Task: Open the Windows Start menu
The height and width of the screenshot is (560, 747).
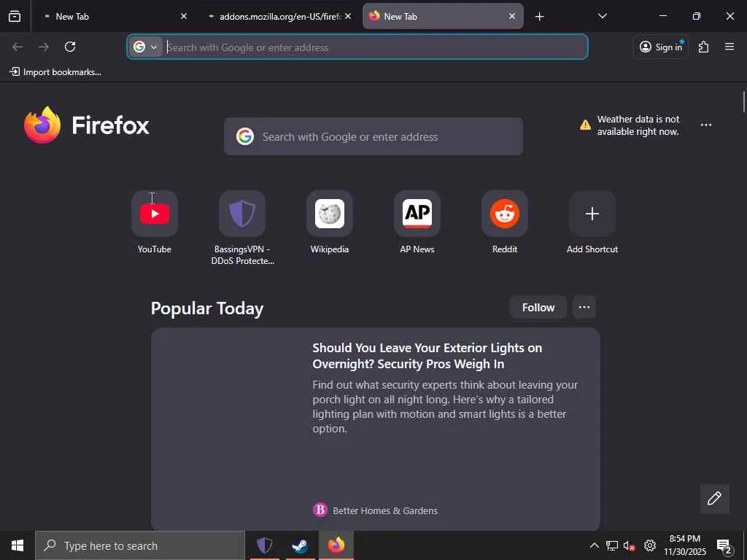Action: [18, 545]
